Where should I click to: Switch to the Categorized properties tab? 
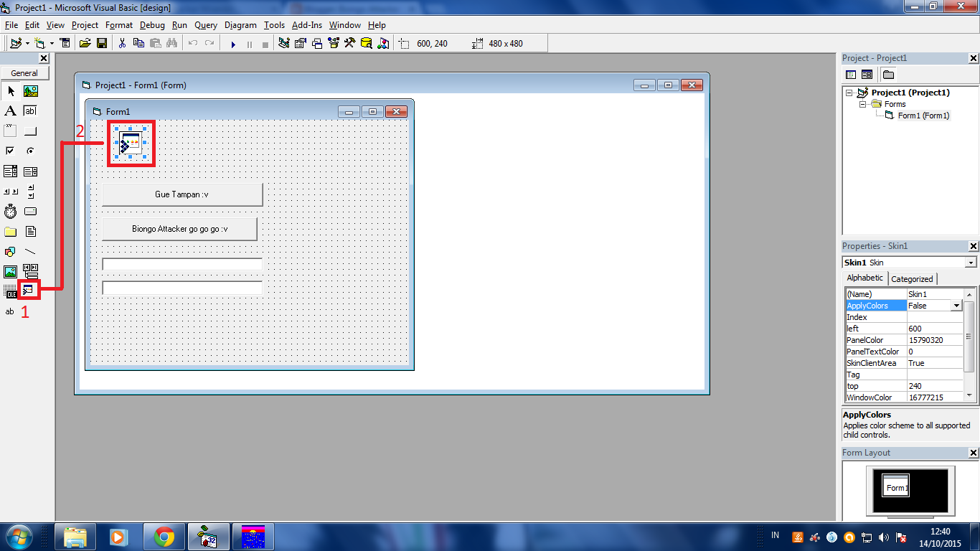(912, 278)
